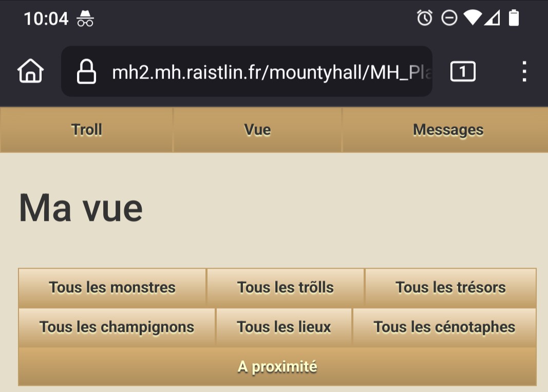Switch to Tous les lieux
This screenshot has width=548, height=392.
(284, 327)
